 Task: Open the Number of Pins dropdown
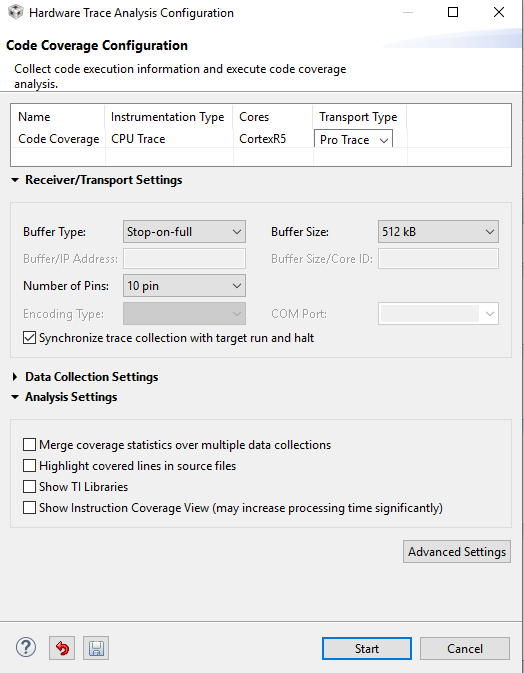pos(184,286)
